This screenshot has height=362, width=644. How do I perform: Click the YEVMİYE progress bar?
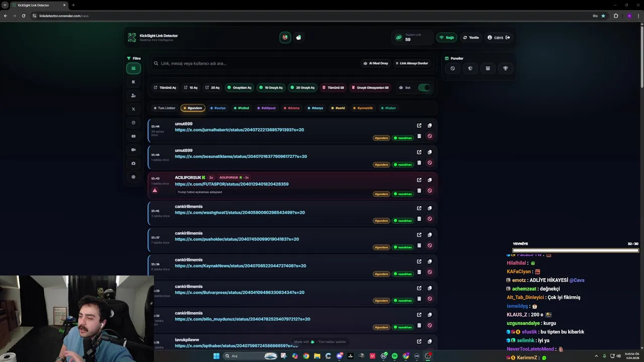575,250
